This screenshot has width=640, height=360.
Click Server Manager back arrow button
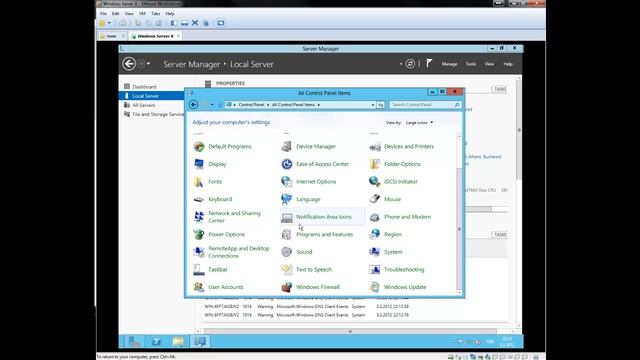tap(129, 64)
